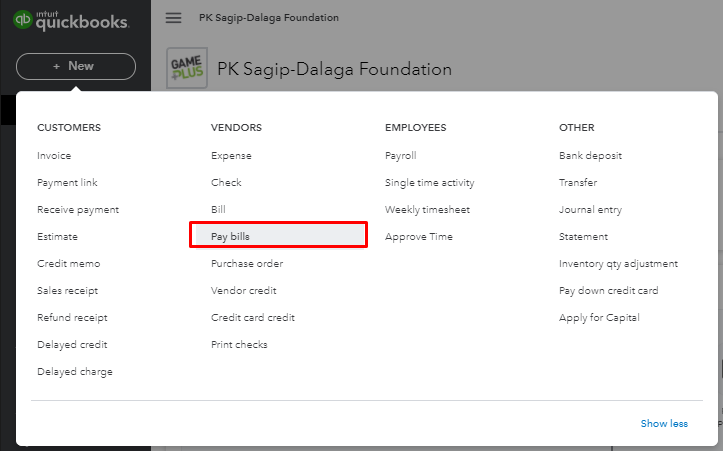Viewport: 723px width, 451px height.
Task: Click Print checks option
Action: (239, 345)
